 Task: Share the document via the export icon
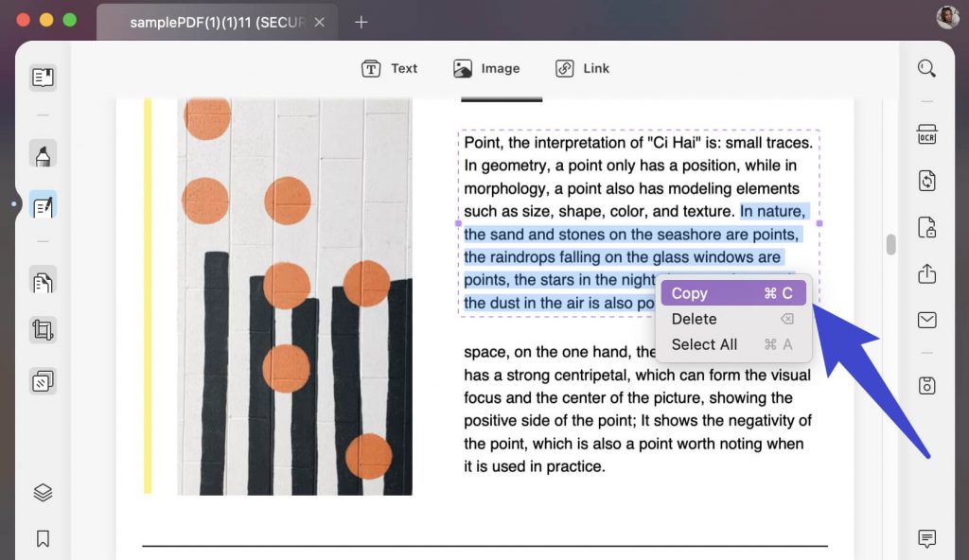[927, 274]
